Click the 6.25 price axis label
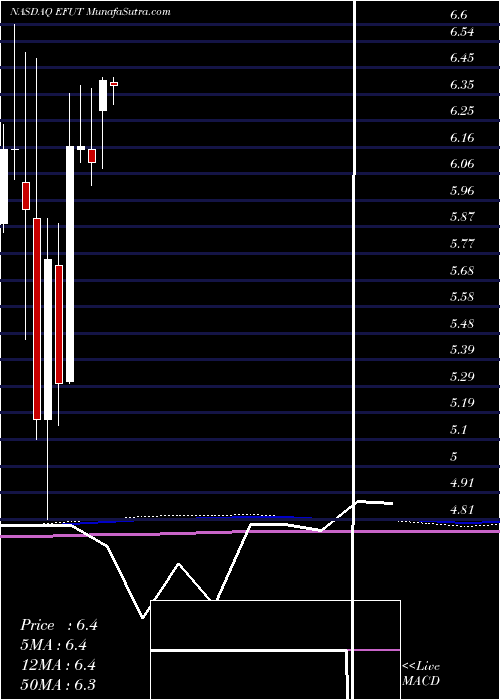Viewport: 500px width, 700px height. (462, 111)
